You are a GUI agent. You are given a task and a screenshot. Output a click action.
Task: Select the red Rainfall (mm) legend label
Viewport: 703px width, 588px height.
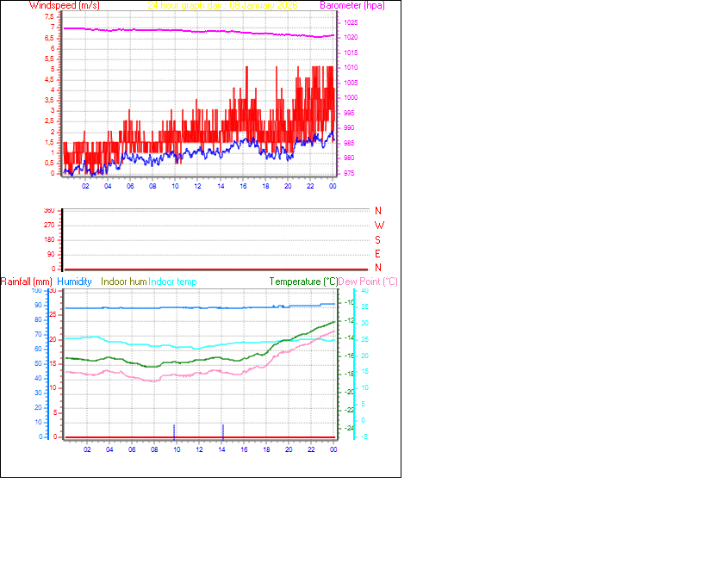[x=27, y=282]
